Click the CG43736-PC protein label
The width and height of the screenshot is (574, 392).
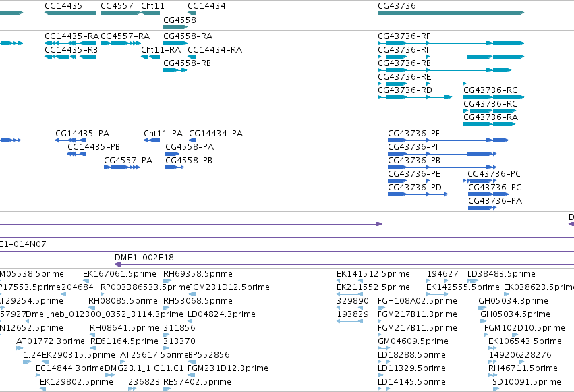[x=494, y=174]
